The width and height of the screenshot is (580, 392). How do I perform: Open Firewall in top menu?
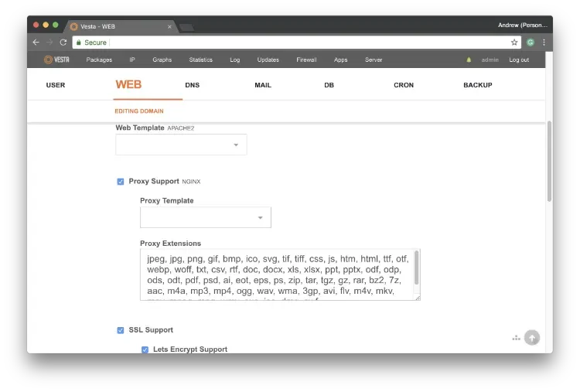tap(306, 60)
